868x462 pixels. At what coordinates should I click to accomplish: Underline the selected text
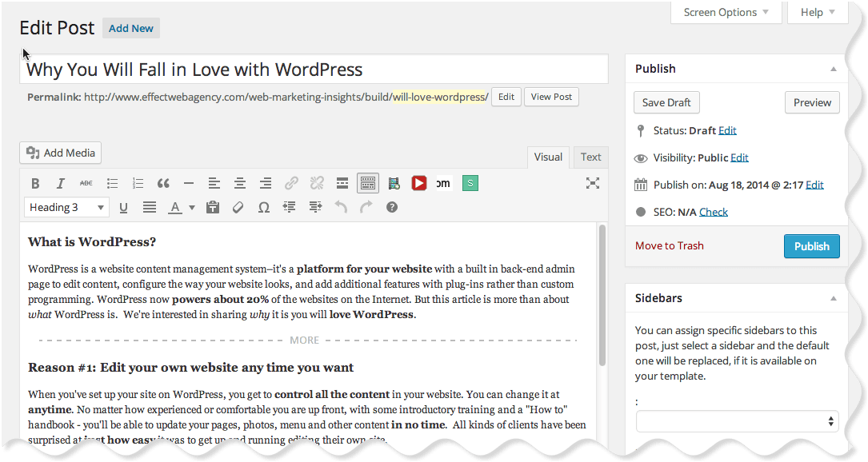pyautogui.click(x=123, y=208)
